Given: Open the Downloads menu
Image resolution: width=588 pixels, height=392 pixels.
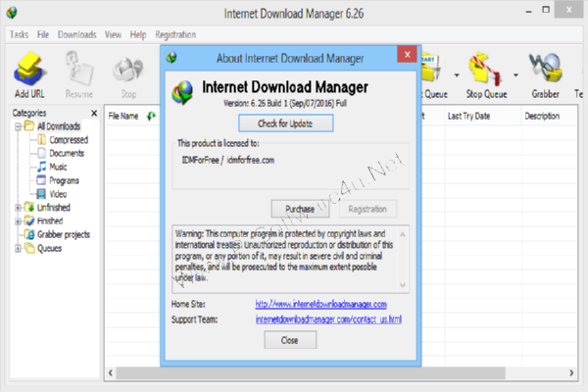Looking at the screenshot, I should pos(76,35).
